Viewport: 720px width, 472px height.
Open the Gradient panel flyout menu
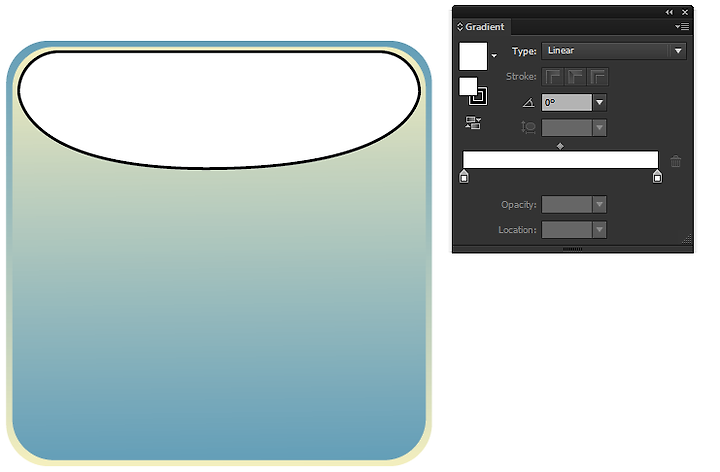pos(682,27)
